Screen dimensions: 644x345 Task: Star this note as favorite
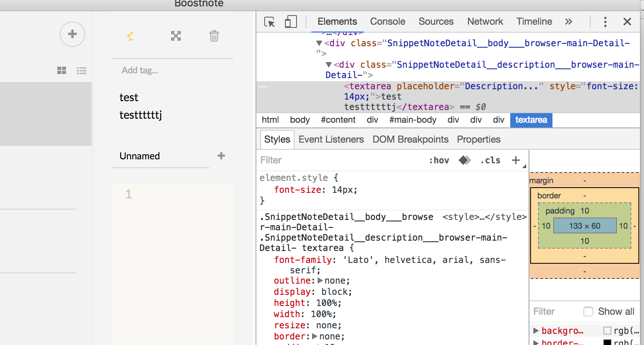pos(131,36)
